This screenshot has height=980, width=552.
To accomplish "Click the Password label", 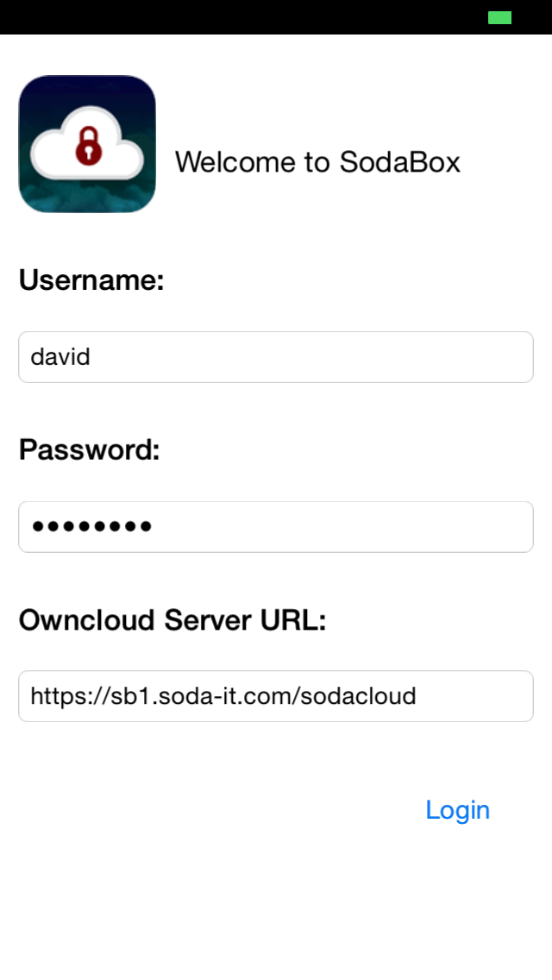I will (x=90, y=449).
